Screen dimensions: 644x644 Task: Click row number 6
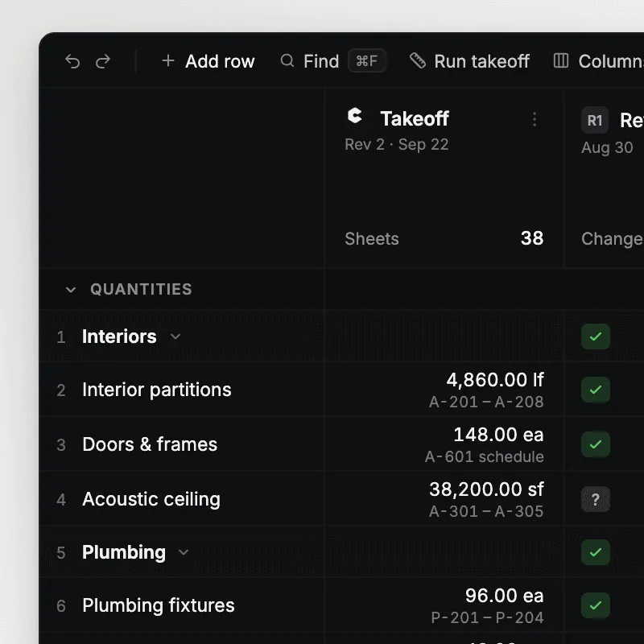[x=61, y=606]
